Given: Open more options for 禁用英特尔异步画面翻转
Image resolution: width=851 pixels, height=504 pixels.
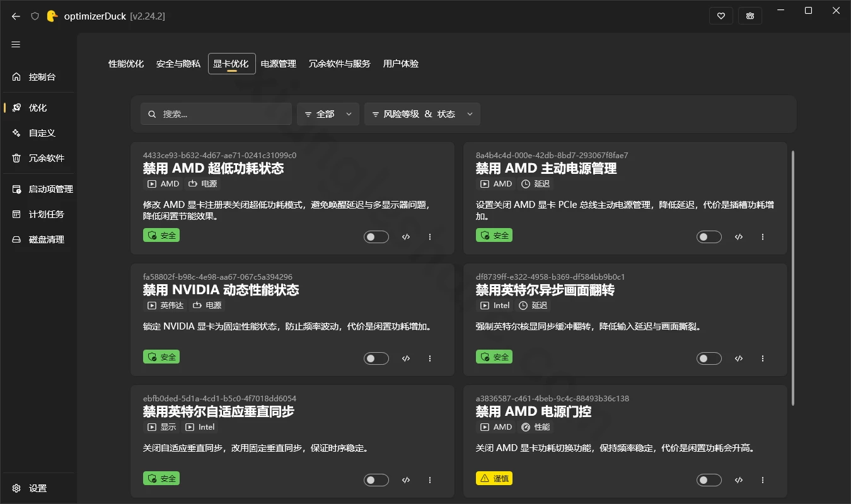Looking at the screenshot, I should click(x=763, y=358).
